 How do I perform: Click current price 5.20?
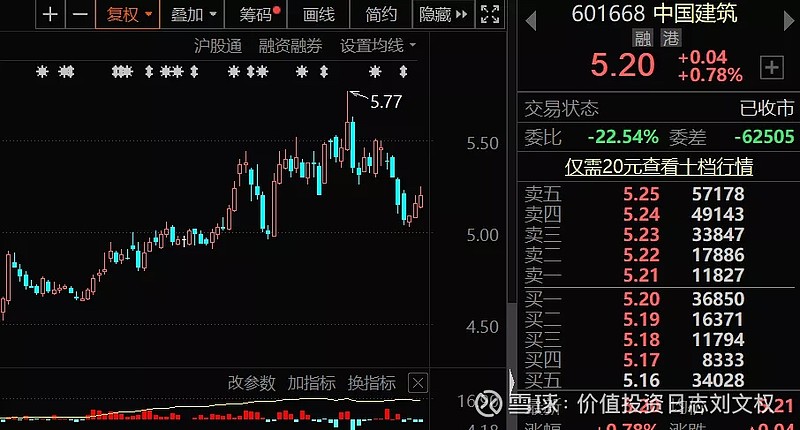(622, 65)
